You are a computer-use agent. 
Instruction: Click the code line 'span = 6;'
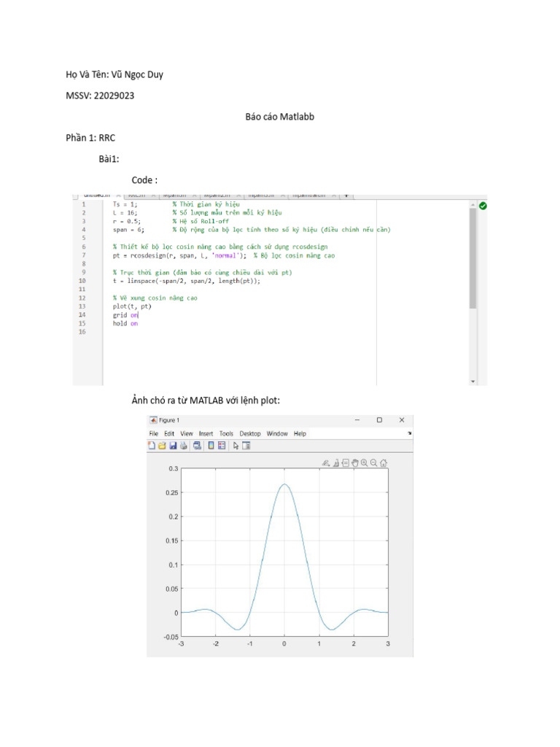click(128, 230)
